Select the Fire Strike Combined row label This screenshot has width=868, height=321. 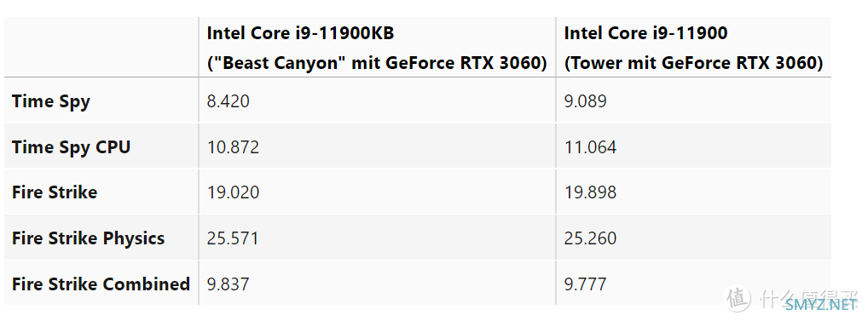(x=101, y=284)
